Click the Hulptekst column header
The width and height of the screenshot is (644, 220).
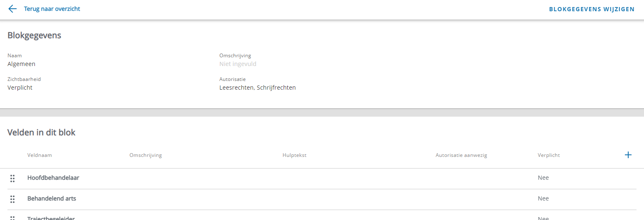(294, 155)
